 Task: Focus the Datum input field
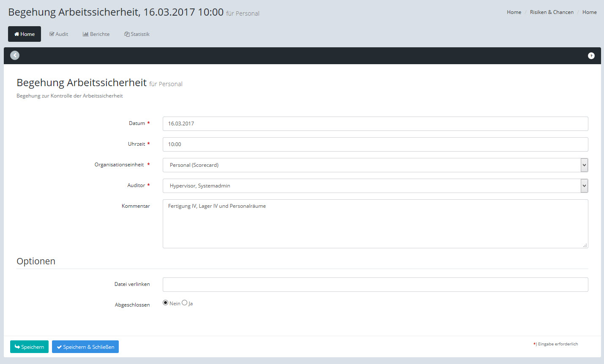point(375,124)
